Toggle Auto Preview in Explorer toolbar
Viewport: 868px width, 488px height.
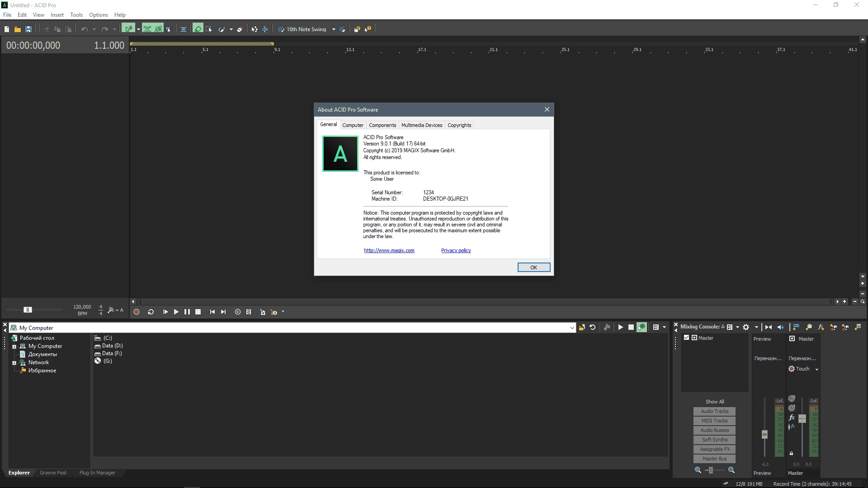642,328
